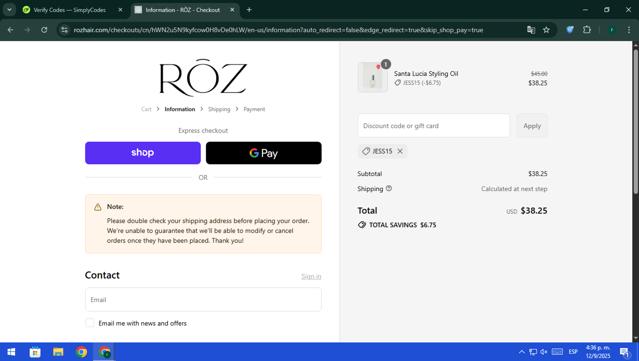Pay with Google Pay button
Screen dimensions: 639x361
[x=264, y=153]
